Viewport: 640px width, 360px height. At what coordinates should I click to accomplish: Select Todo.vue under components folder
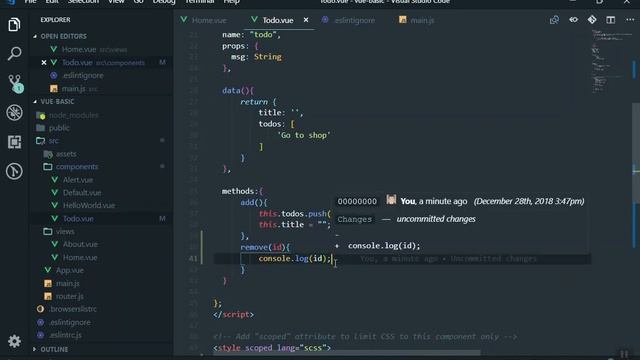click(x=78, y=219)
